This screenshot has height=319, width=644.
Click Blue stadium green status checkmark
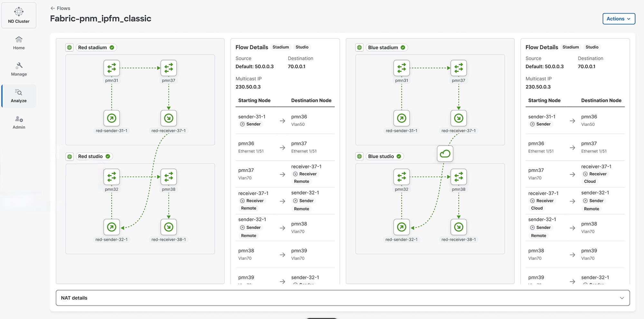(x=403, y=48)
